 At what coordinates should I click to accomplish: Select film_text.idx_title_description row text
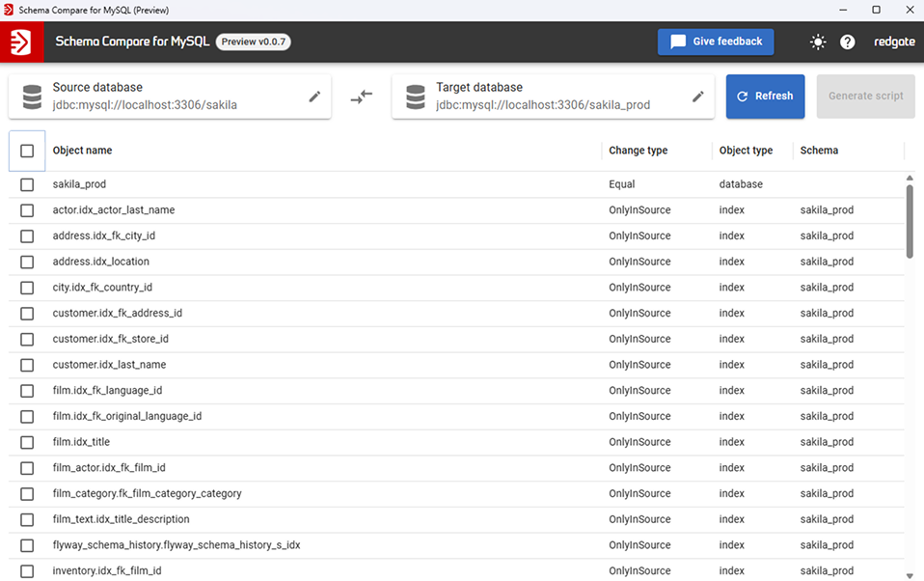click(121, 519)
